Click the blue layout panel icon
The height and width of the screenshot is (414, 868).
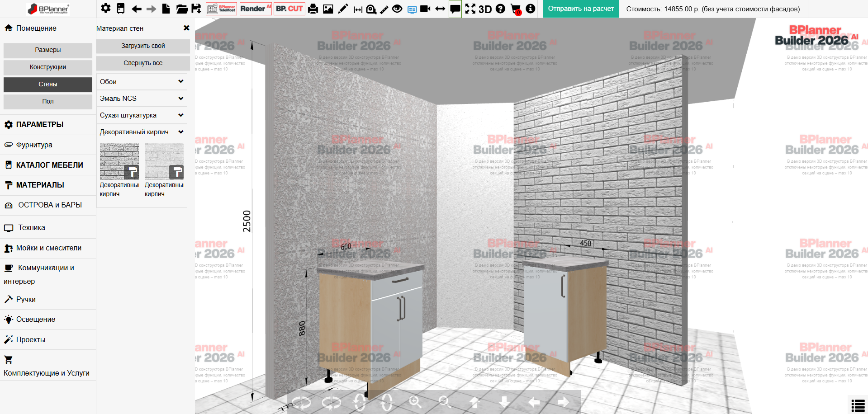coord(412,9)
